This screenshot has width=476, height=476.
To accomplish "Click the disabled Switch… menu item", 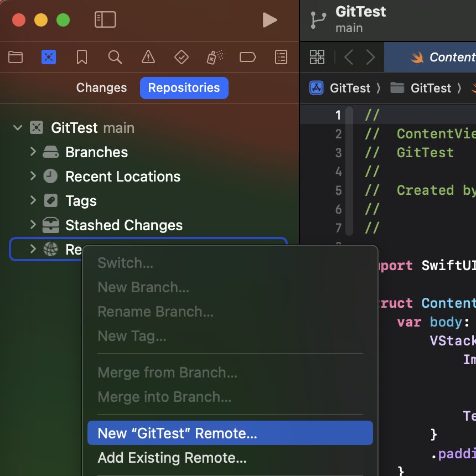I will 230,263.
